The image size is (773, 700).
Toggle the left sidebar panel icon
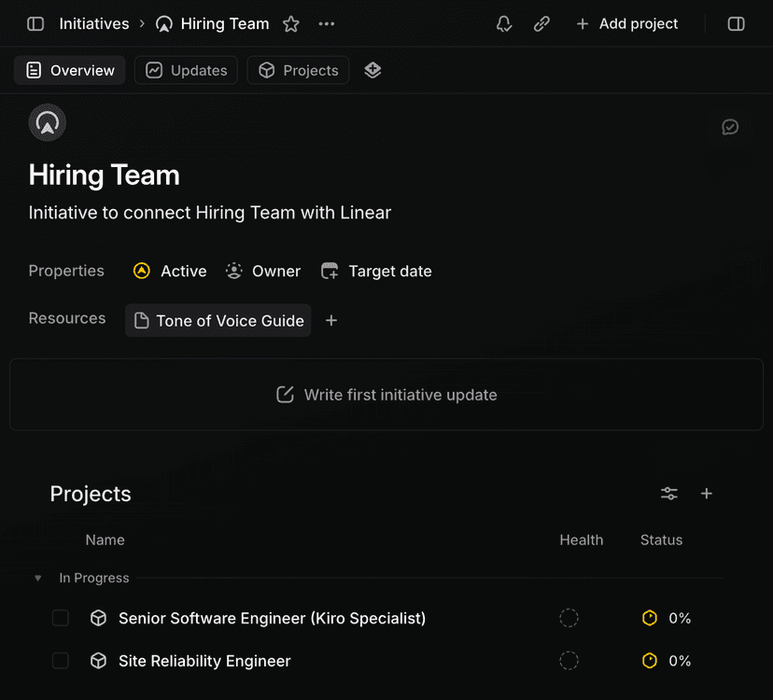pos(35,24)
